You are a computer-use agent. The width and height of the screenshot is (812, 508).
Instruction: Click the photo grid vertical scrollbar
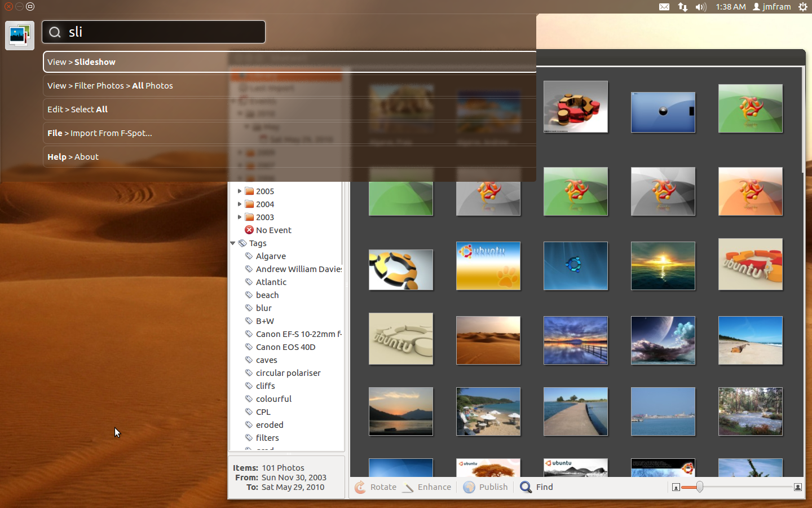point(803,120)
